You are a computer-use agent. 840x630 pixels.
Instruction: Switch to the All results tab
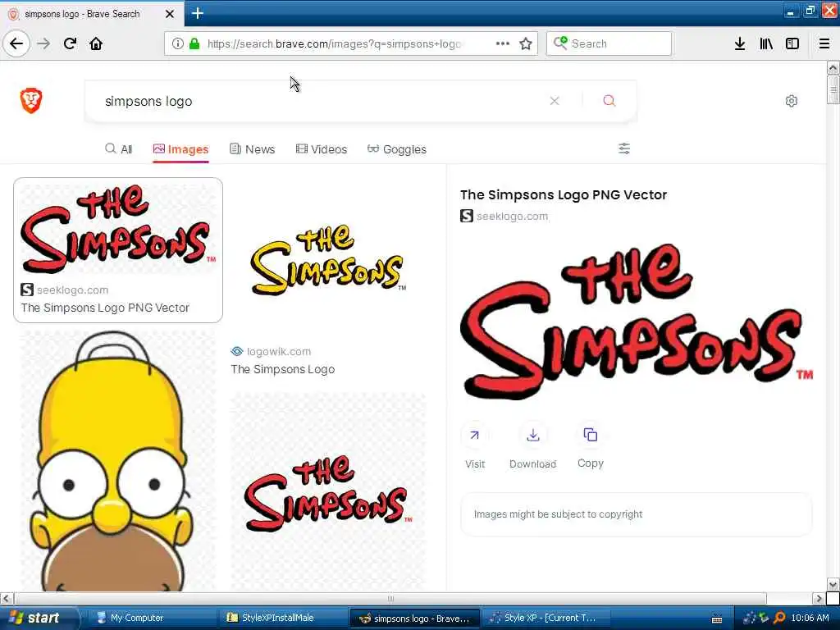tap(119, 149)
